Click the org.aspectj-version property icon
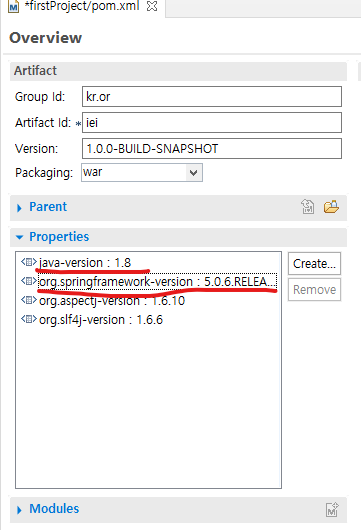 29,300
